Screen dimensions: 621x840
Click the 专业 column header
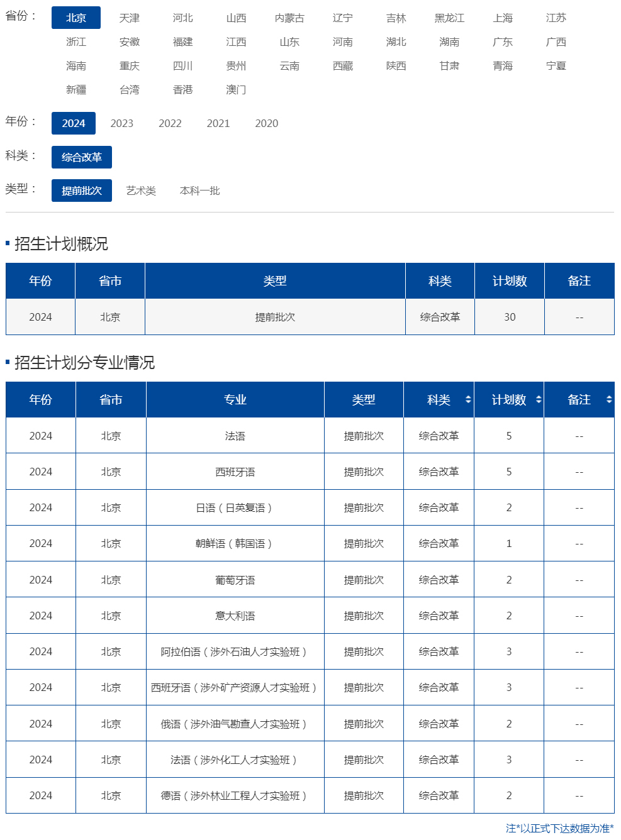[x=235, y=399]
